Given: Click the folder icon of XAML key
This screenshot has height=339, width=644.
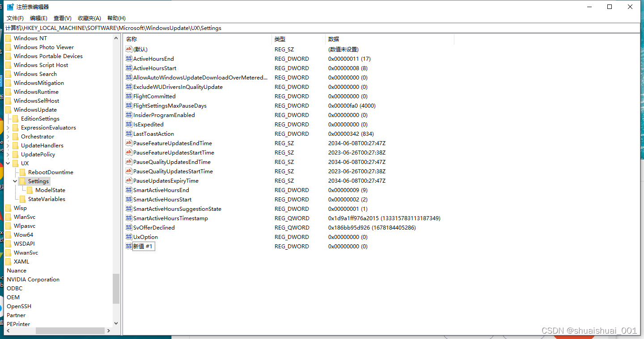Looking at the screenshot, I should 8,261.
